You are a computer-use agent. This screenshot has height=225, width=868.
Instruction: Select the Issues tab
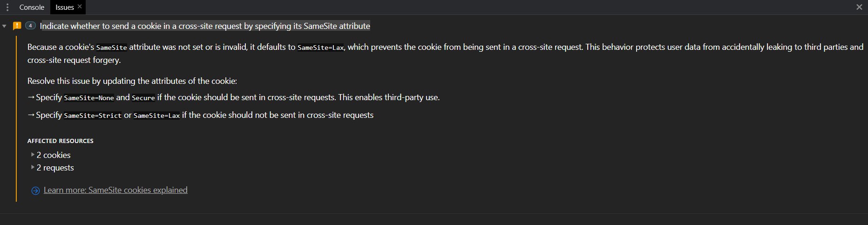tap(65, 7)
